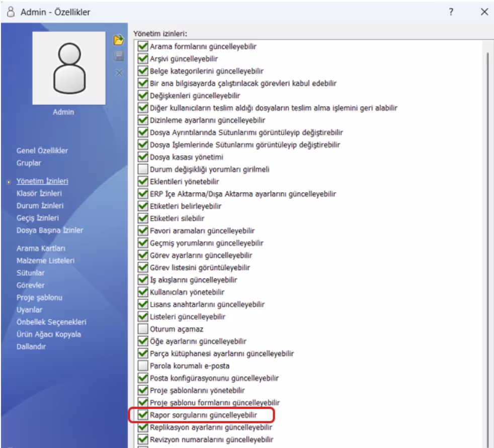Toggle Dosya Ayrıntılarında Sütunlarını checkbox
Screen dimensions: 494x448
(143, 132)
